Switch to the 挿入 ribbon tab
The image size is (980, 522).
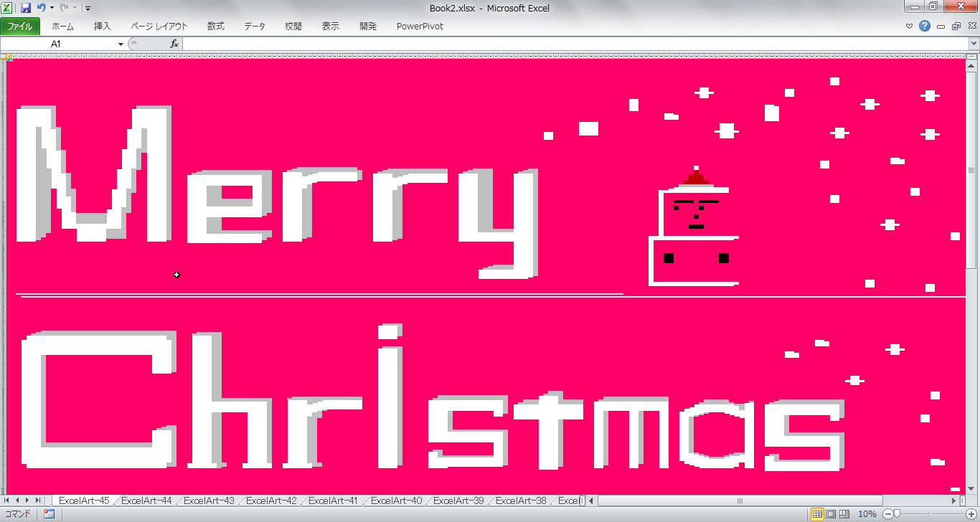(103, 26)
